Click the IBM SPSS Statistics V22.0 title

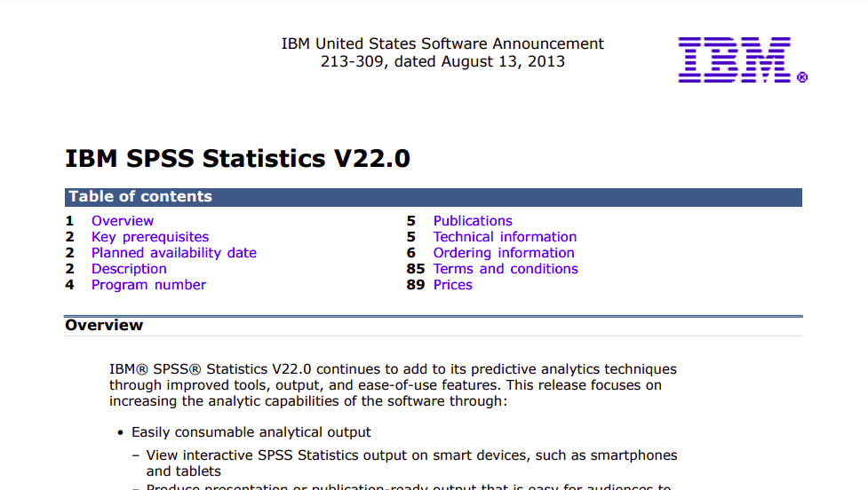[x=237, y=159]
